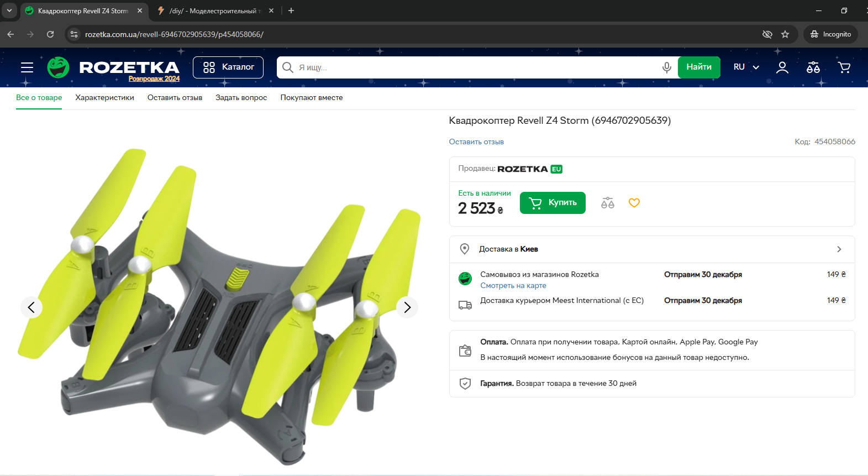Click the product code '454058066'
868x476 pixels.
[835, 142]
